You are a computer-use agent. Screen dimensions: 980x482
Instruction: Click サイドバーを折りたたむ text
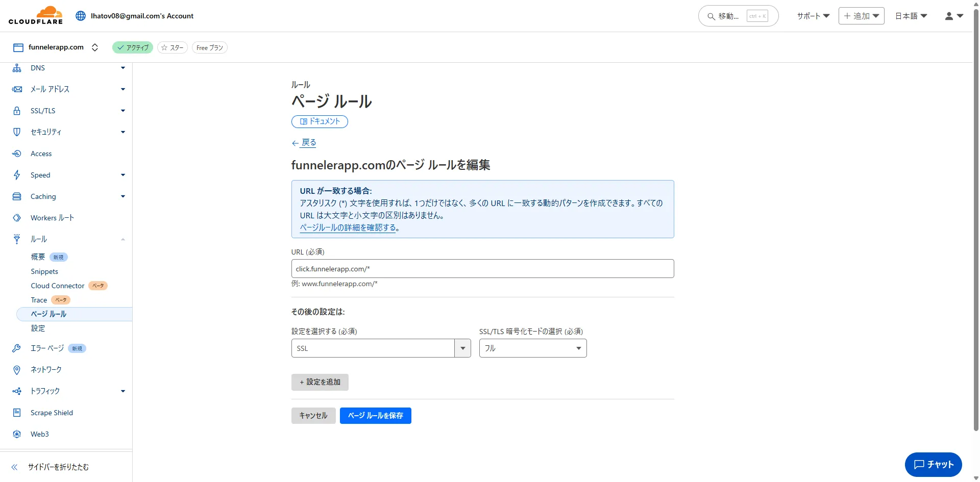(x=58, y=467)
